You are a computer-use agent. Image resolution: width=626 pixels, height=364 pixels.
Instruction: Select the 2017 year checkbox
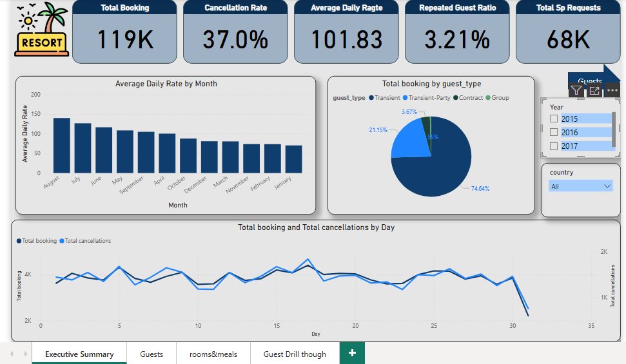click(554, 146)
